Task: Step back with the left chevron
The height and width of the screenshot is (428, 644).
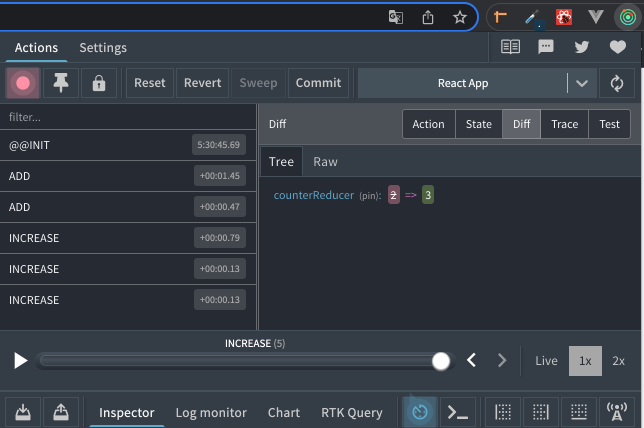Action: (472, 360)
